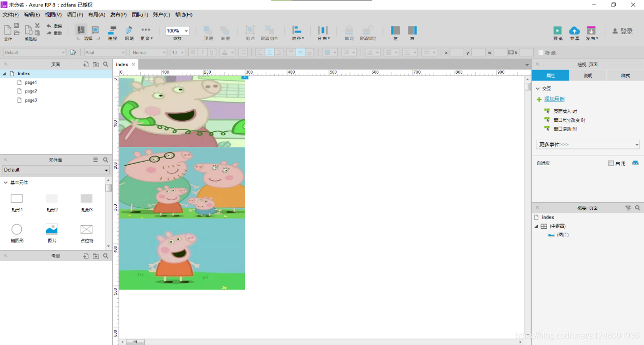Add a folder in Pages panel

click(x=95, y=65)
